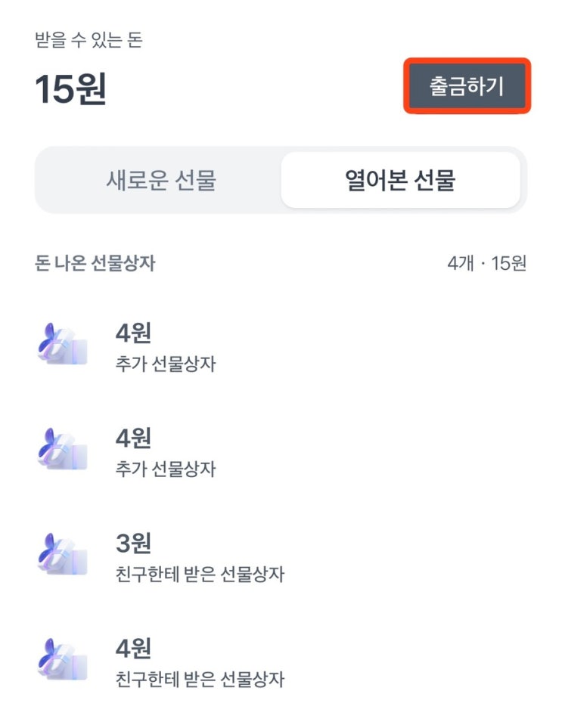Image resolution: width=562 pixels, height=728 pixels.
Task: Select the 3원 amount text
Action: 132,543
